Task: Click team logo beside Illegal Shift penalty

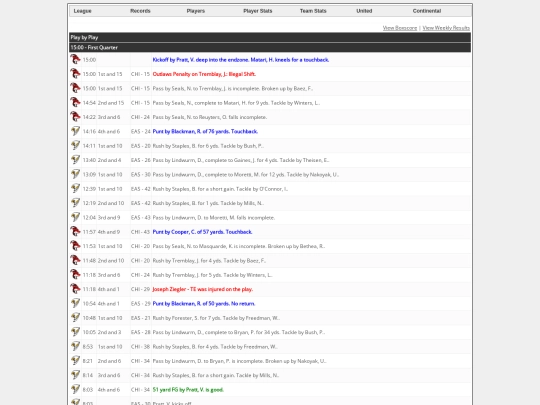Action: point(75,74)
